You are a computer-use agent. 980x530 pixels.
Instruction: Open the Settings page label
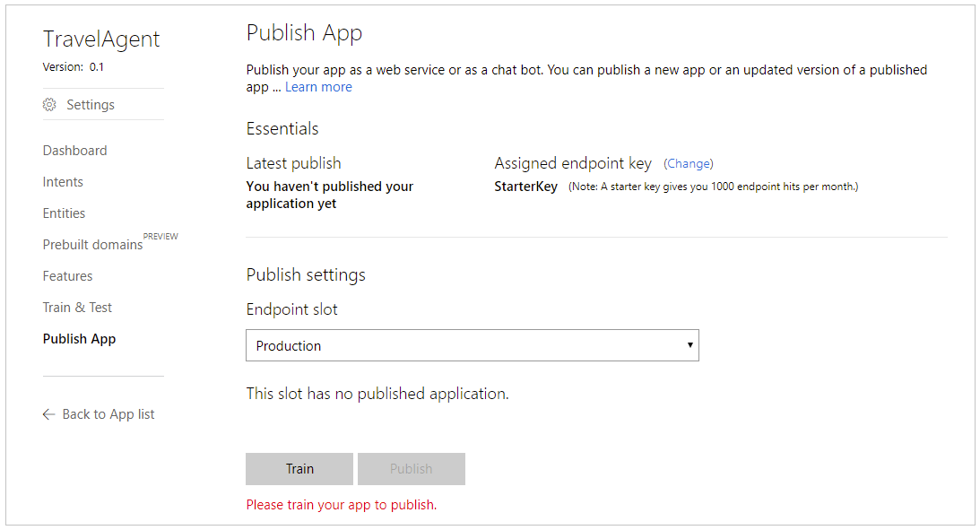tap(91, 105)
